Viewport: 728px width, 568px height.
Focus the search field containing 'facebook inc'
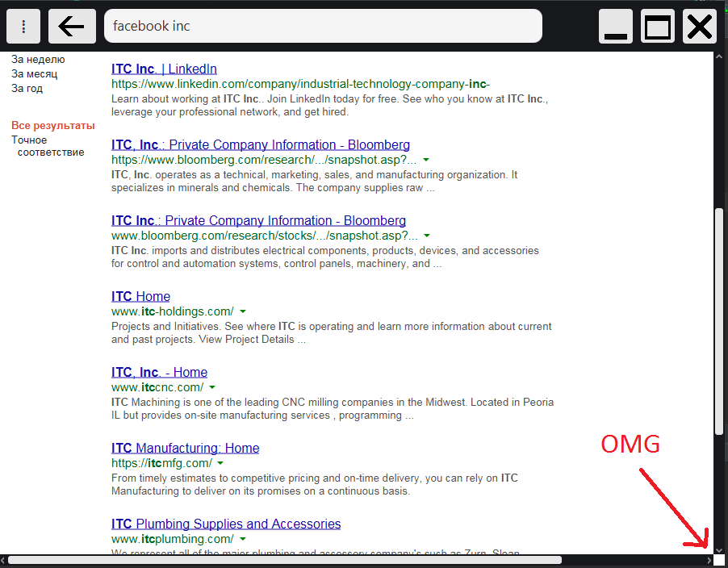(x=323, y=26)
